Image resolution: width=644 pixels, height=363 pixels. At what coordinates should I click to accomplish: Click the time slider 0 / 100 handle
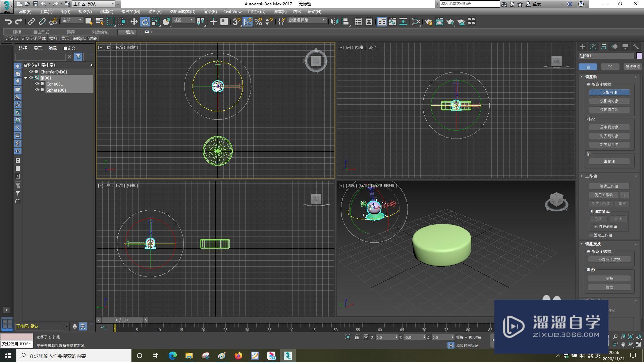[122, 320]
